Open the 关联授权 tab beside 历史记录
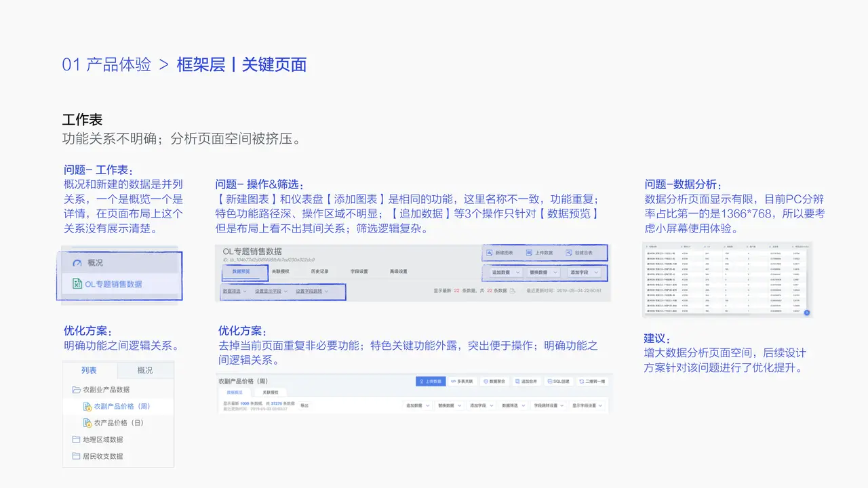The image size is (868, 488). pos(280,271)
